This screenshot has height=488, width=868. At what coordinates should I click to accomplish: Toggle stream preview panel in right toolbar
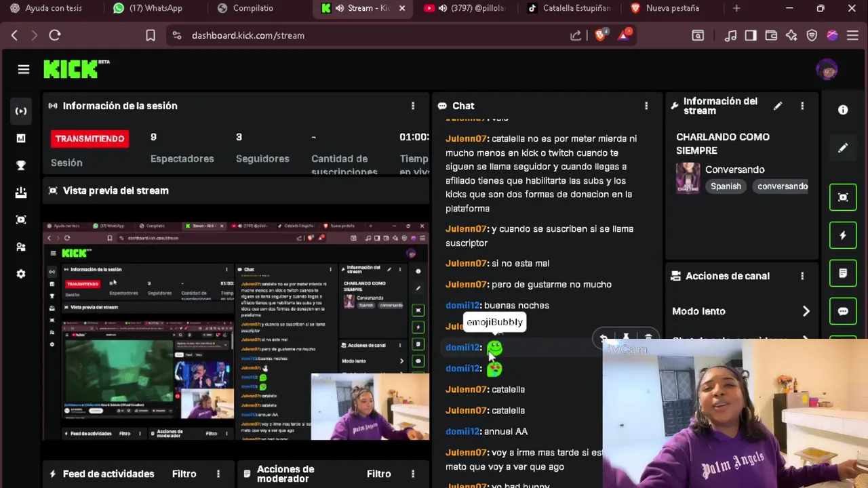click(843, 197)
